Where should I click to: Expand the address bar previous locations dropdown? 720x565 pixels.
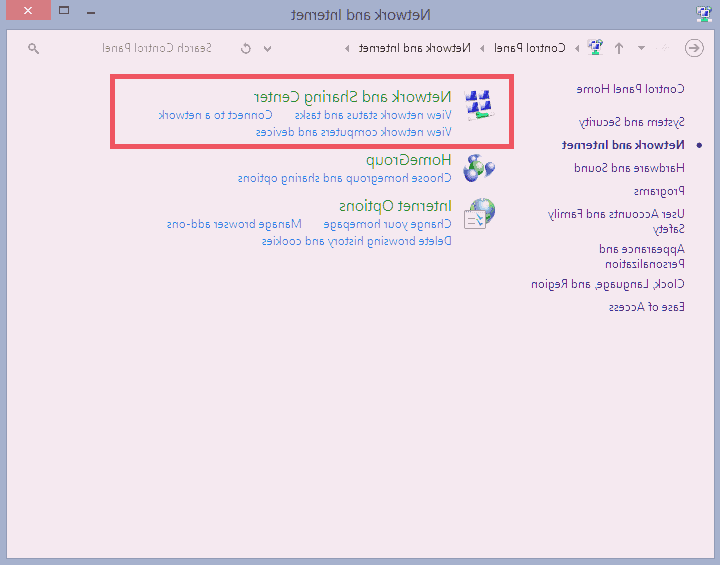pyautogui.click(x=267, y=48)
